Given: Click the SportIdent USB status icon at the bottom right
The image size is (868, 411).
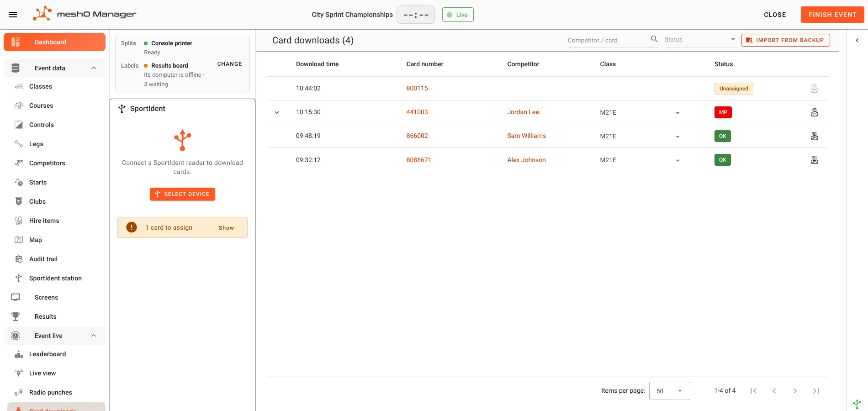Looking at the screenshot, I should 857,404.
